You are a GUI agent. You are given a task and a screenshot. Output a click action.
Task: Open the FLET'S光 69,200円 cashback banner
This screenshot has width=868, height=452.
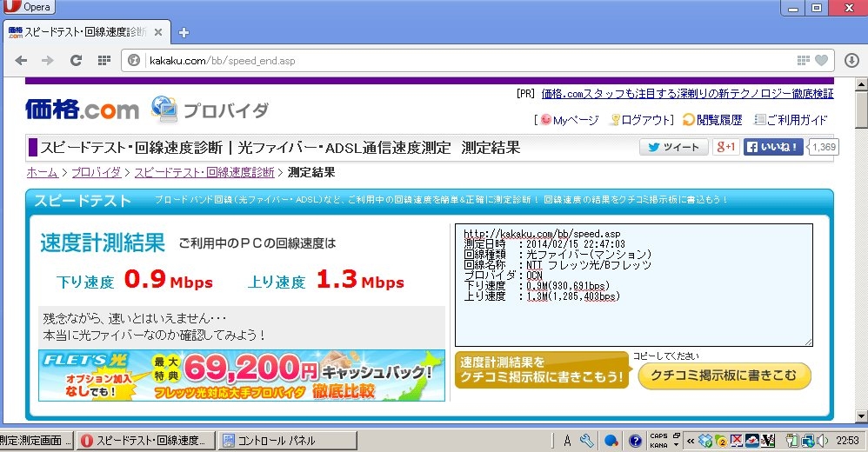[242, 376]
